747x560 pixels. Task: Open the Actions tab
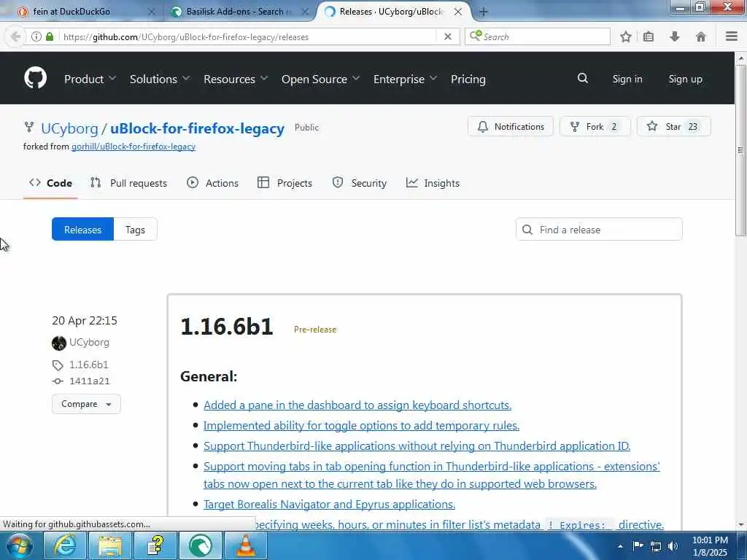pos(212,183)
